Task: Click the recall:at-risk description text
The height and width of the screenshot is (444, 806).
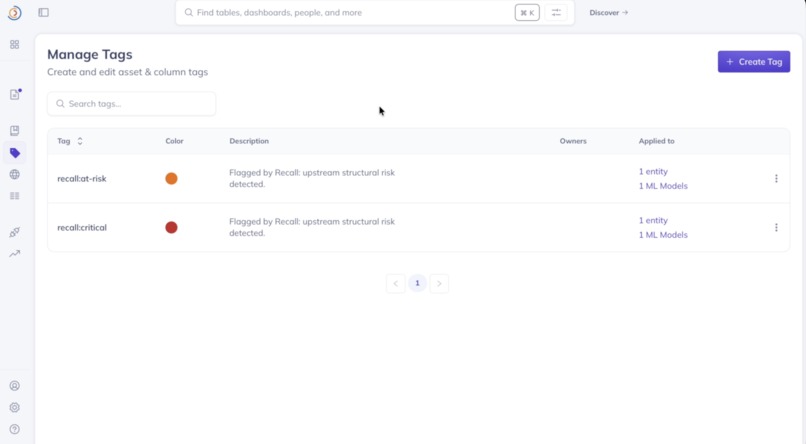Action: coord(312,178)
